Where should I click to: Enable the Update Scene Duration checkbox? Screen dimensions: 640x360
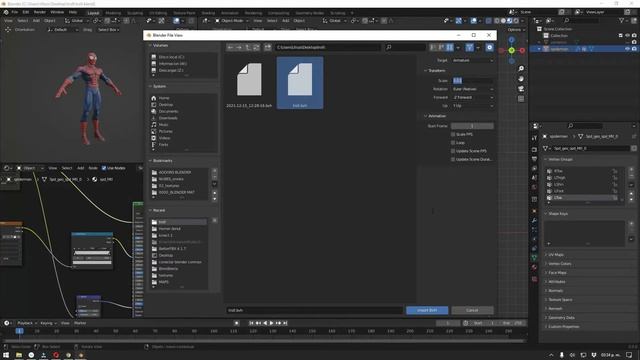pos(453,159)
